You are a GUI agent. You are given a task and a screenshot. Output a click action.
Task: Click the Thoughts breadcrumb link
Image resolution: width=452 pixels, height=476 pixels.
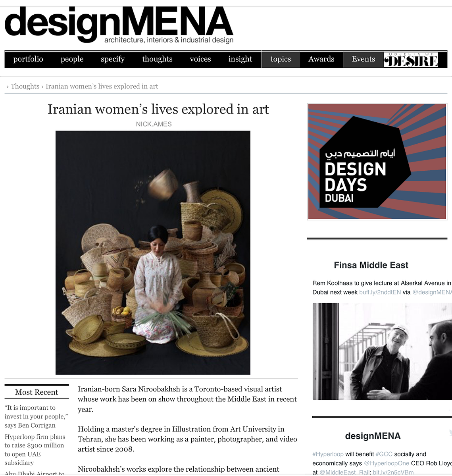coord(25,86)
